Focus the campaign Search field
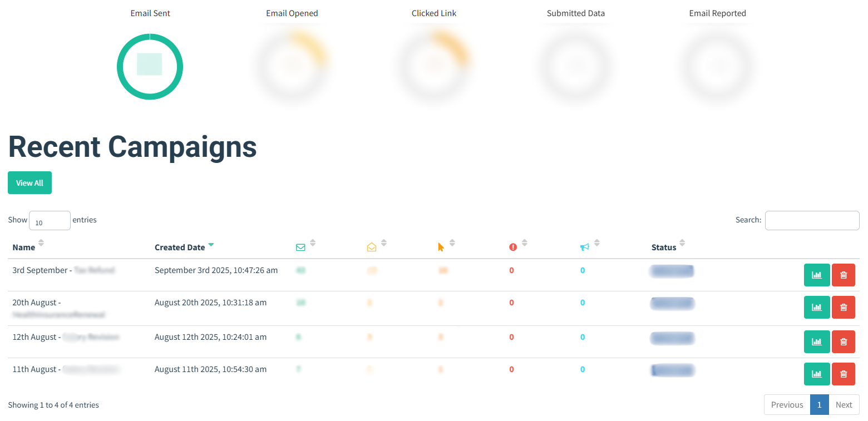This screenshot has height=421, width=868. tap(812, 220)
